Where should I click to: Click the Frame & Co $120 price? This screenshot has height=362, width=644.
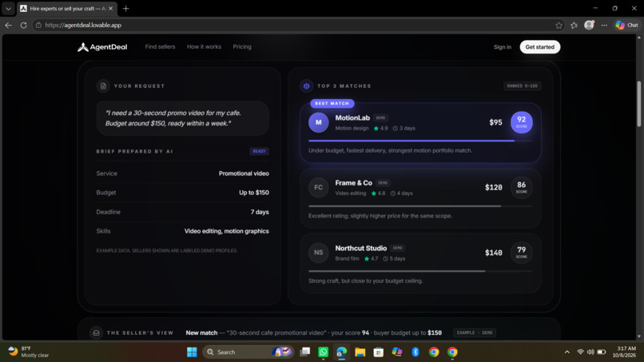coord(493,187)
